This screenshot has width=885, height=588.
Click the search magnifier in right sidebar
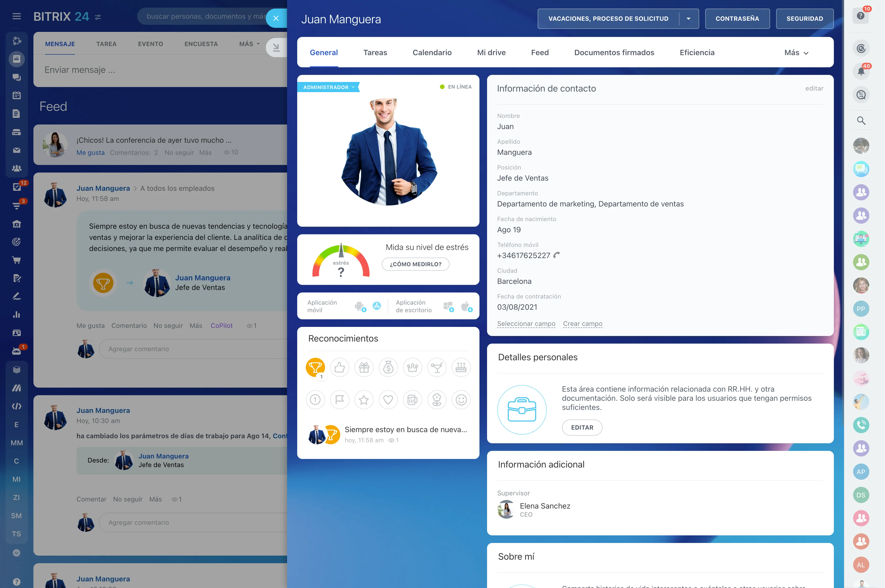pos(861,121)
